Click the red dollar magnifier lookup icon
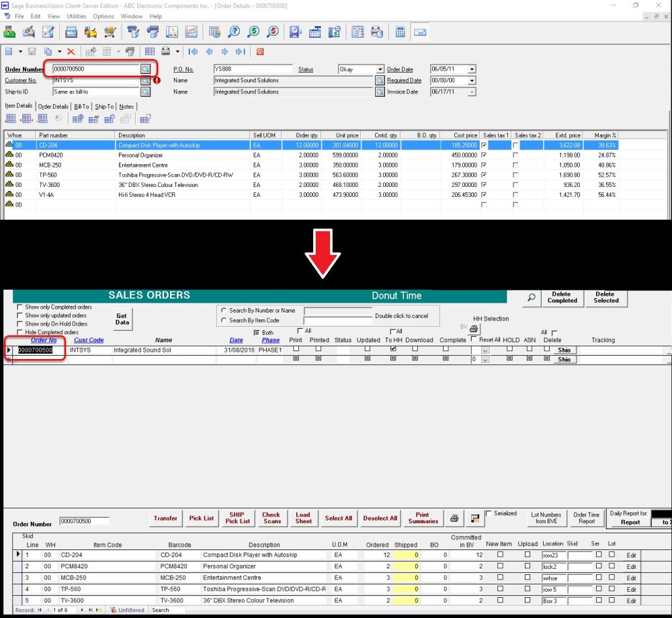672x618 pixels. [273, 32]
